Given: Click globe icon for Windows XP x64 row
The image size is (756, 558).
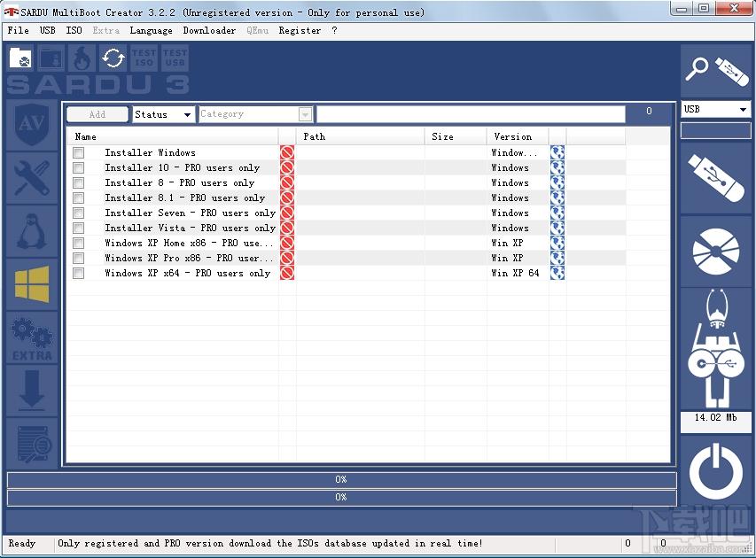Looking at the screenshot, I should 557,273.
